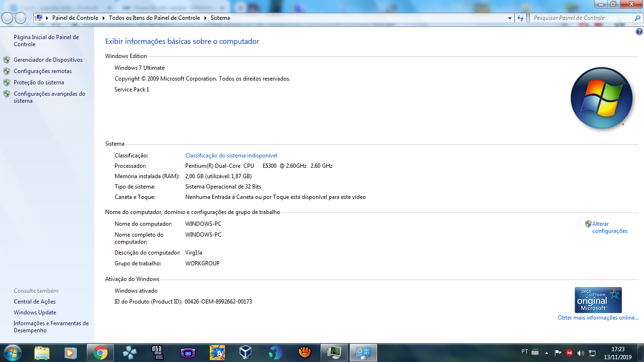Open Action Center flag icon in tray
The width and height of the screenshot is (644, 362).
tap(558, 353)
